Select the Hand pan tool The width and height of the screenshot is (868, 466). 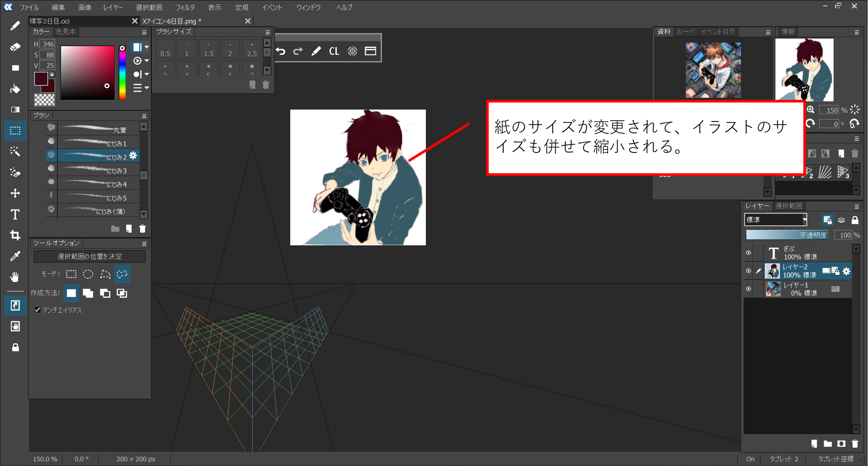coord(15,277)
